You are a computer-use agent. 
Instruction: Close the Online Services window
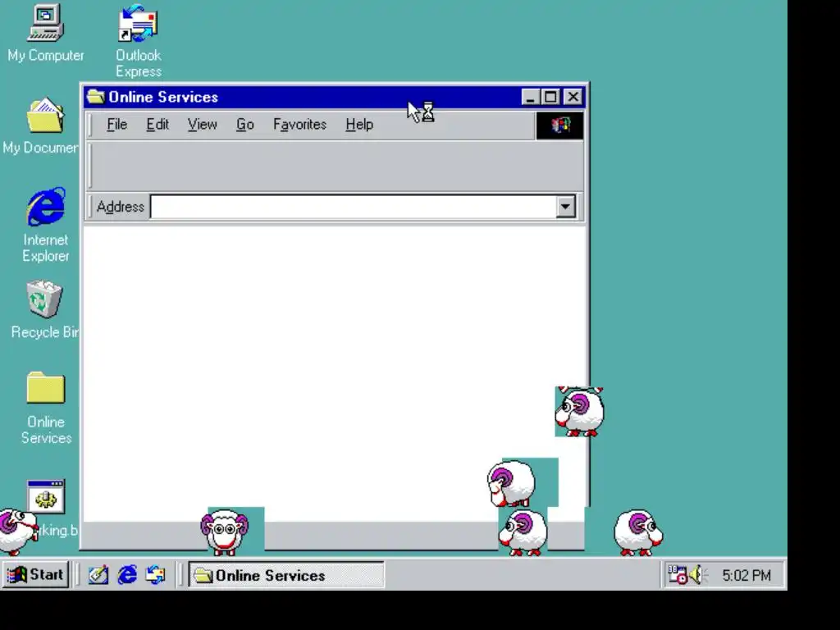pos(573,97)
